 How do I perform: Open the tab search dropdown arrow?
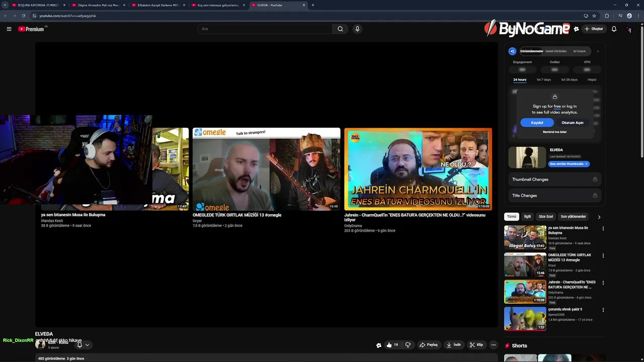coord(5,5)
